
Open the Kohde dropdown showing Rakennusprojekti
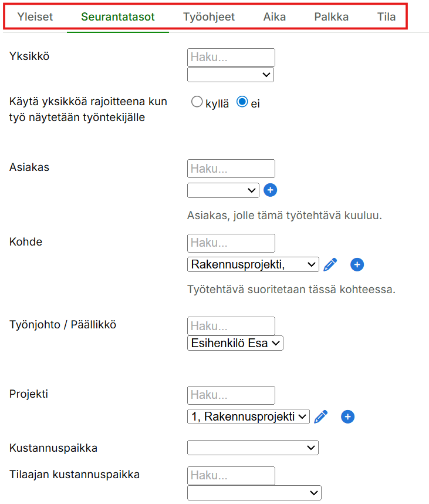pos(253,264)
